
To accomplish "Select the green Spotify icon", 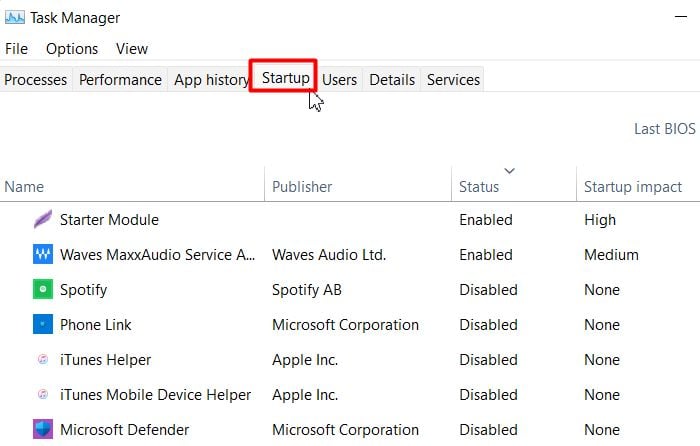I will pyautogui.click(x=43, y=289).
